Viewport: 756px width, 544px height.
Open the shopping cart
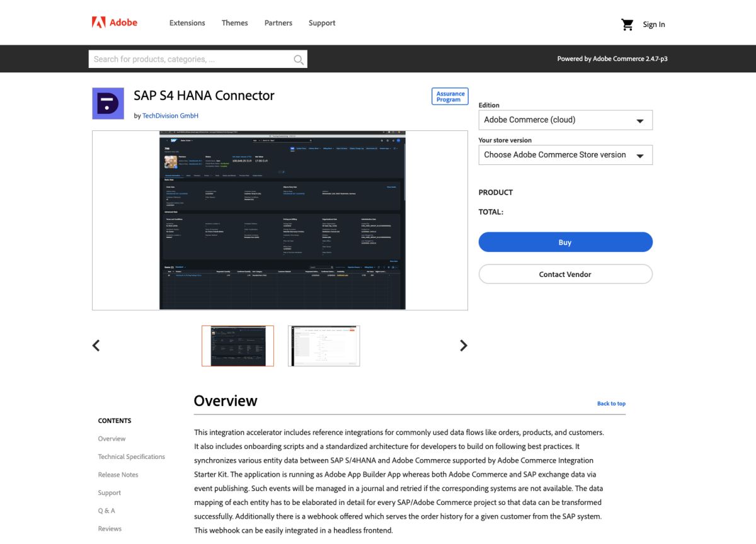[627, 24]
